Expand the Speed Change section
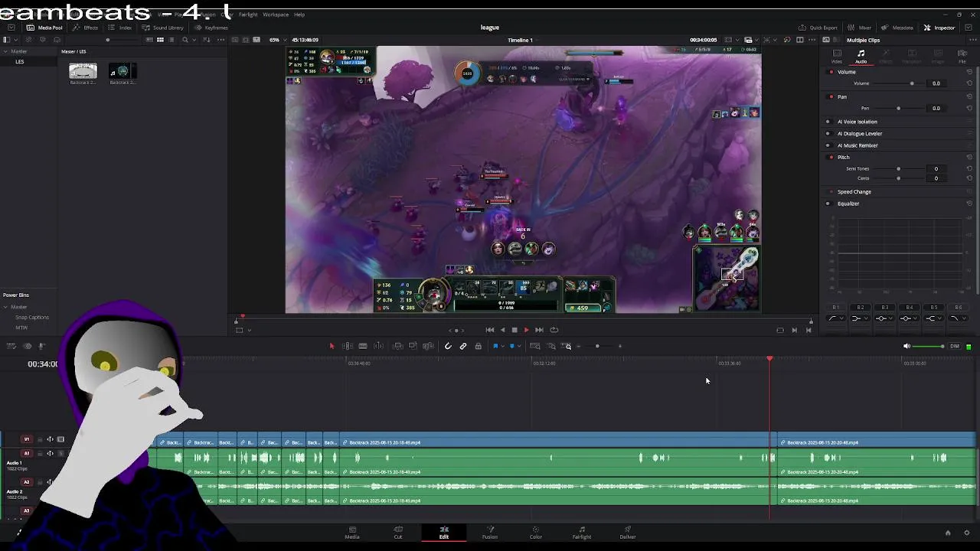 854,192
